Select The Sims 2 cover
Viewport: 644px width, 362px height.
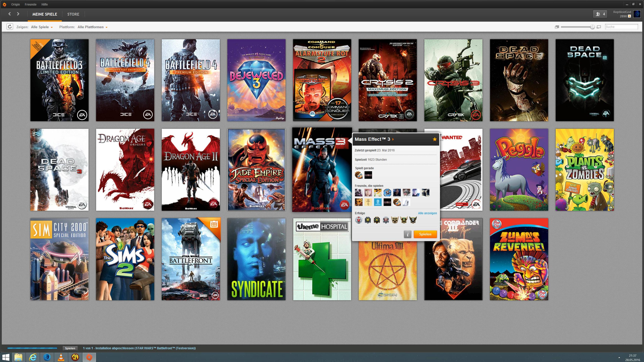tap(125, 259)
